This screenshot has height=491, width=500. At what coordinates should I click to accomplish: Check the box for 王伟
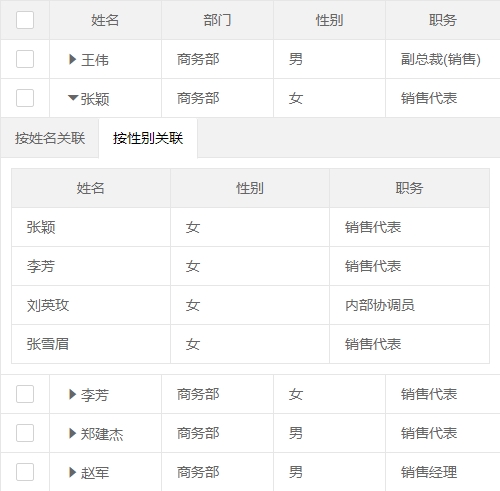coord(25,59)
